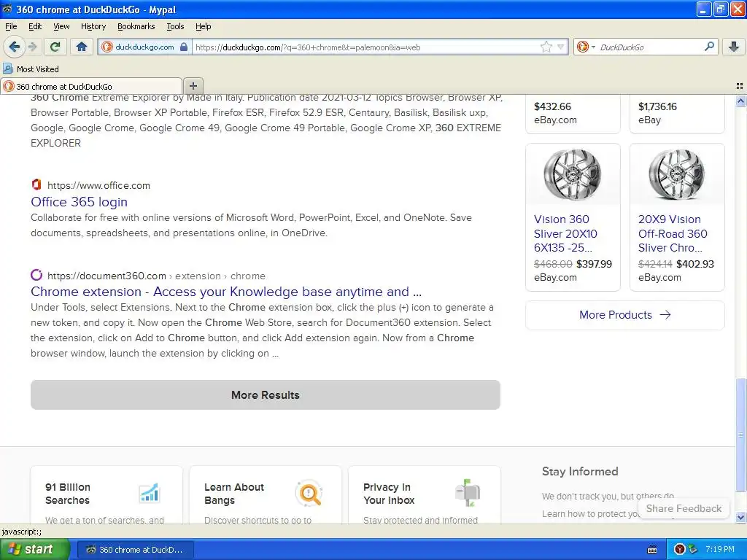Screen dimensions: 747x560
Task: Click the More Products button
Action: (625, 315)
